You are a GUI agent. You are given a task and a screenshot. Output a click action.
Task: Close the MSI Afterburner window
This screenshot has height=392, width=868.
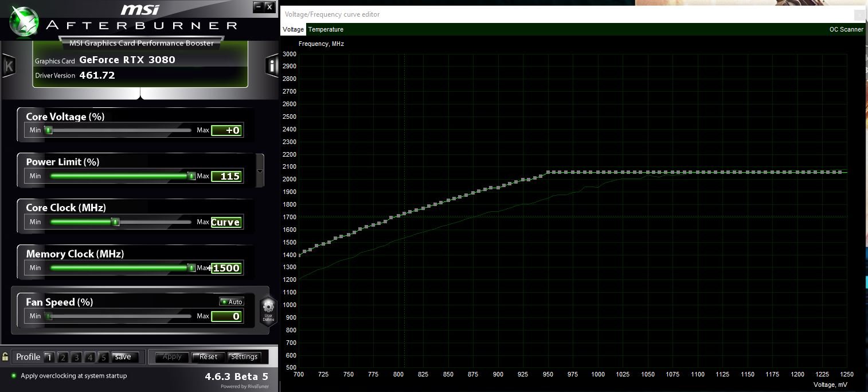269,6
